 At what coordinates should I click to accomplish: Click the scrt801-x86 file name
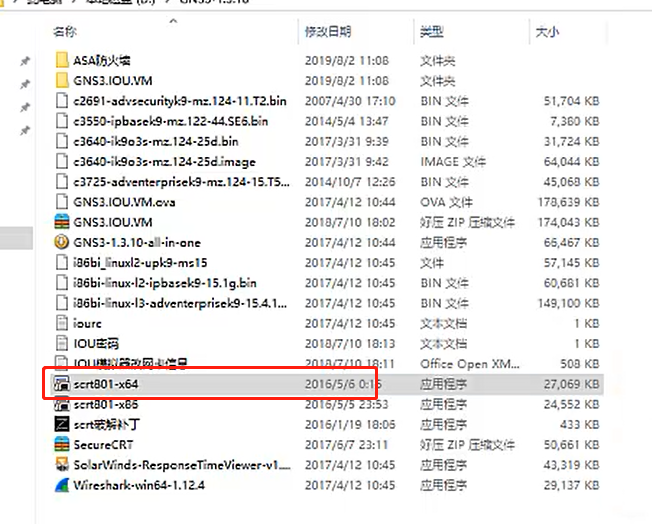106,405
